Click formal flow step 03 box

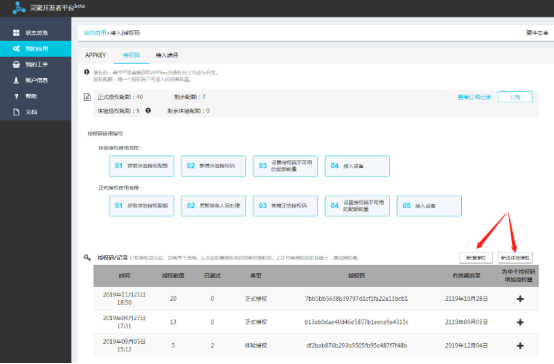tap(285, 206)
